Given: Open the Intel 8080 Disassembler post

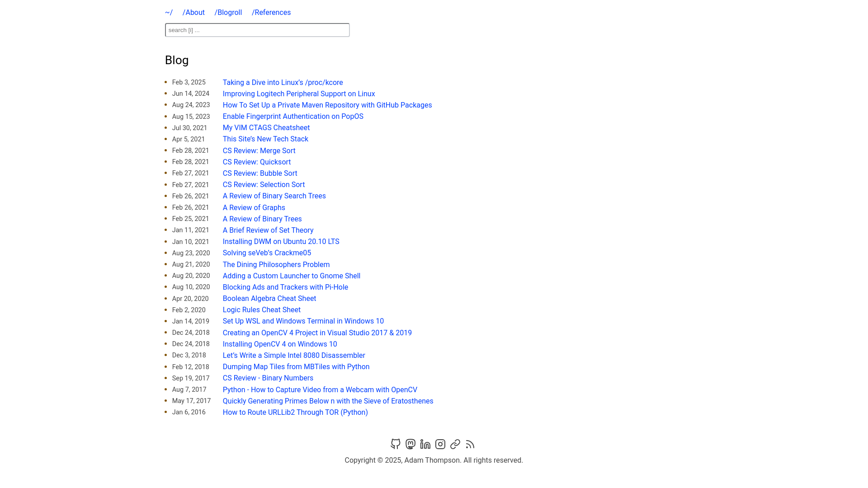Looking at the screenshot, I should pos(294,356).
